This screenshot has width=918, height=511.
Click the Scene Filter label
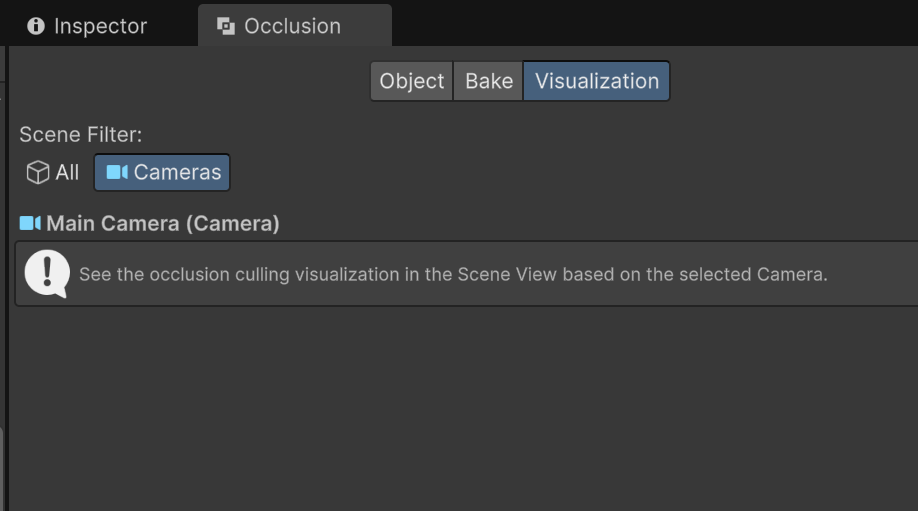point(80,135)
